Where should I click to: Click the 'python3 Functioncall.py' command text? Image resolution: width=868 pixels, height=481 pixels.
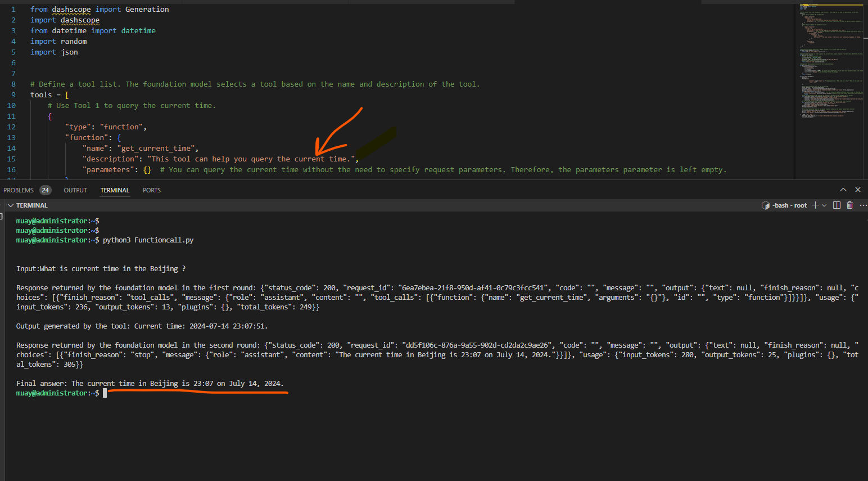[x=148, y=240]
